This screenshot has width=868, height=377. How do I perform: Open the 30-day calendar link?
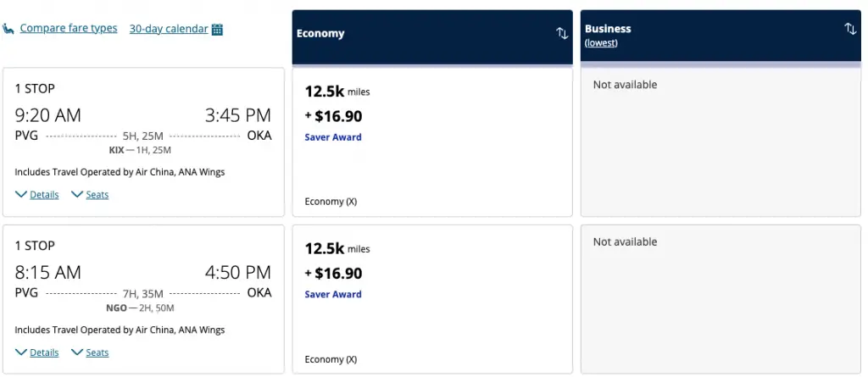tap(168, 29)
